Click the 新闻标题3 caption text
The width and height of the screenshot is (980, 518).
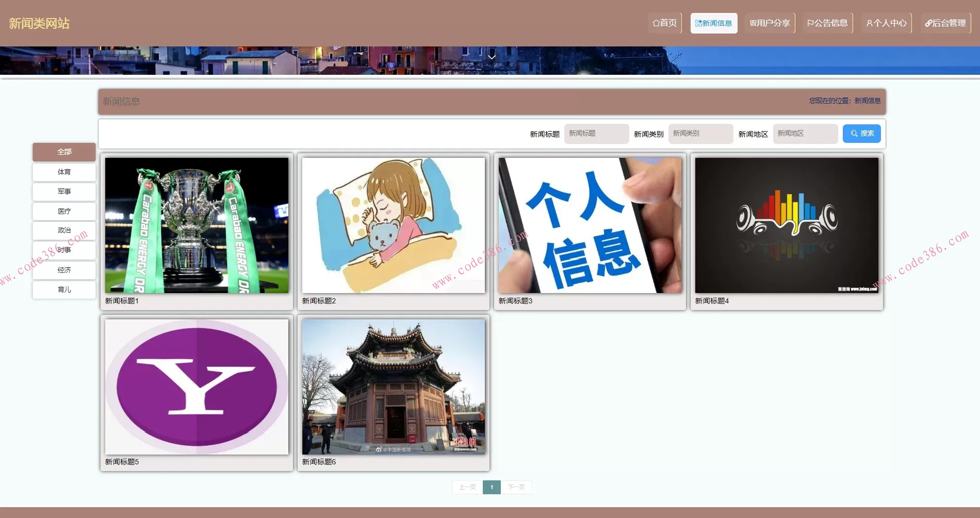pyautogui.click(x=515, y=301)
